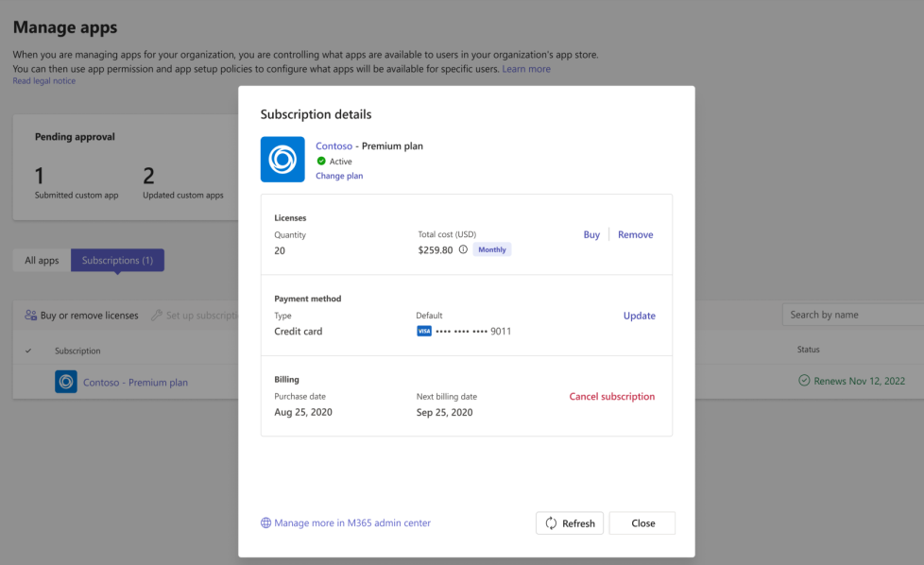Click the Visa card icon
This screenshot has width=924, height=565.
pos(424,331)
